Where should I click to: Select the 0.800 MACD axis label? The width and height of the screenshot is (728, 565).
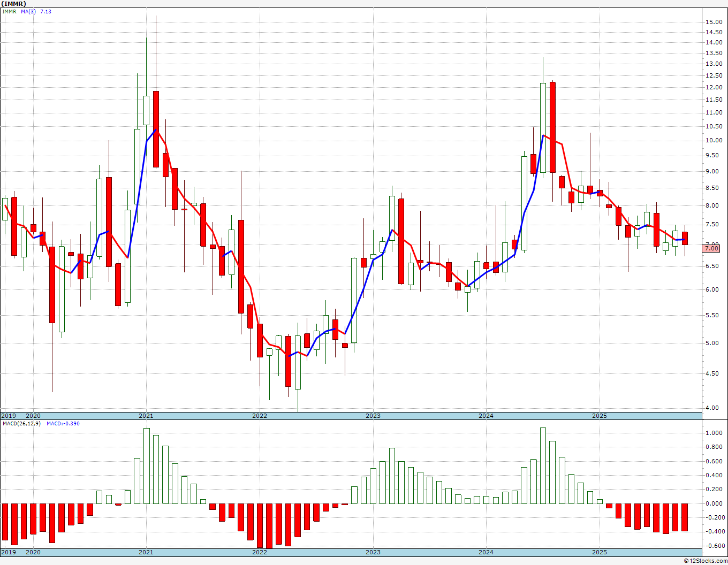pos(715,447)
